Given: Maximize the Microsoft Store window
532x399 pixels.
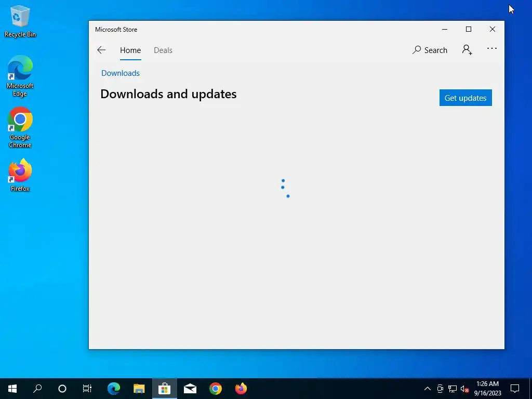Looking at the screenshot, I should click(469, 29).
